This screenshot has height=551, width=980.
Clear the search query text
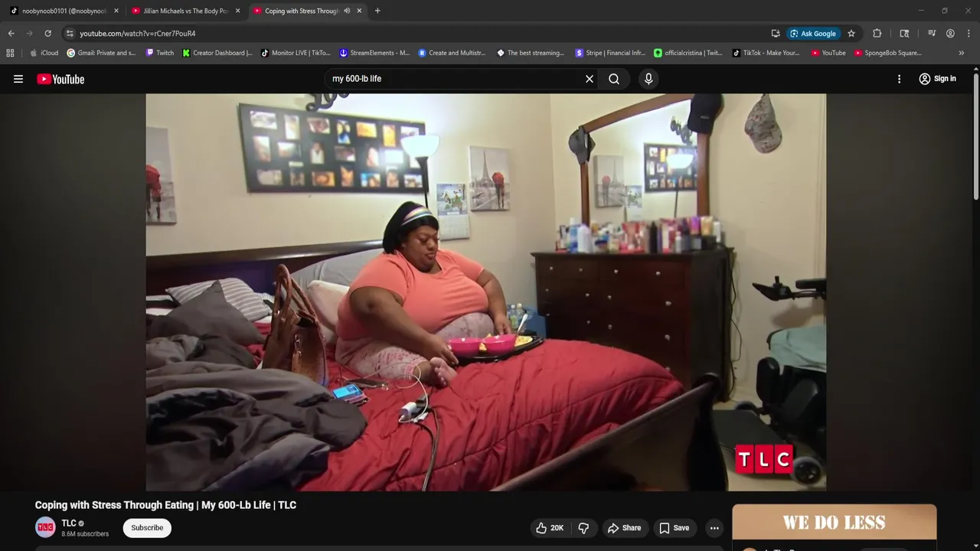point(590,79)
